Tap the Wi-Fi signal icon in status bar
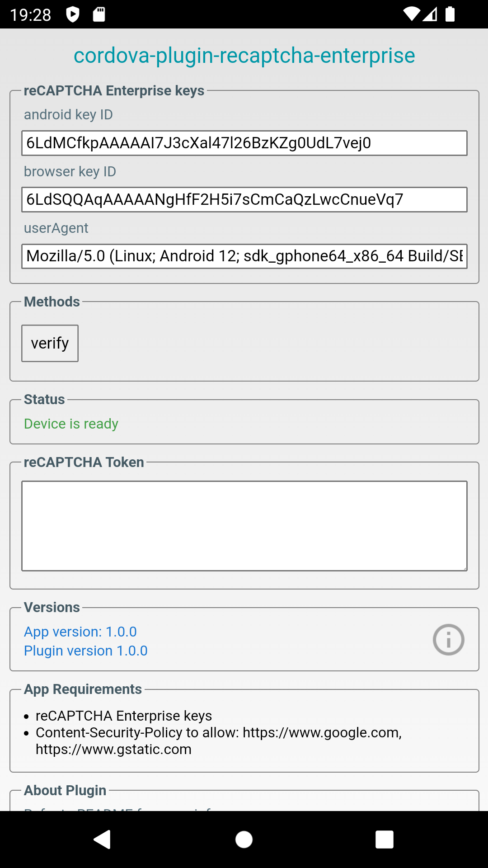 click(x=411, y=14)
